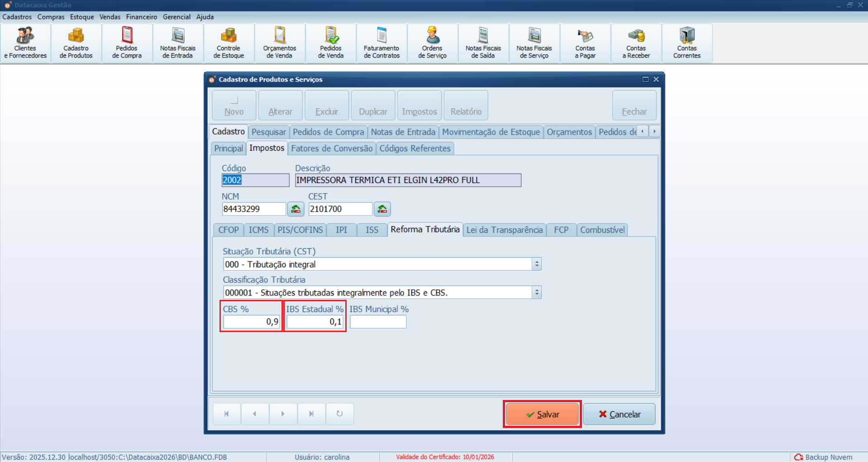Go to next record arrow
Image resolution: width=868 pixels, height=462 pixels.
coord(283,414)
